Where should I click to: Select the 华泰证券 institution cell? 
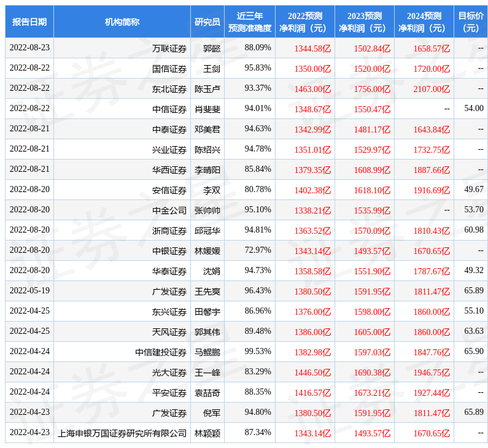(x=122, y=271)
